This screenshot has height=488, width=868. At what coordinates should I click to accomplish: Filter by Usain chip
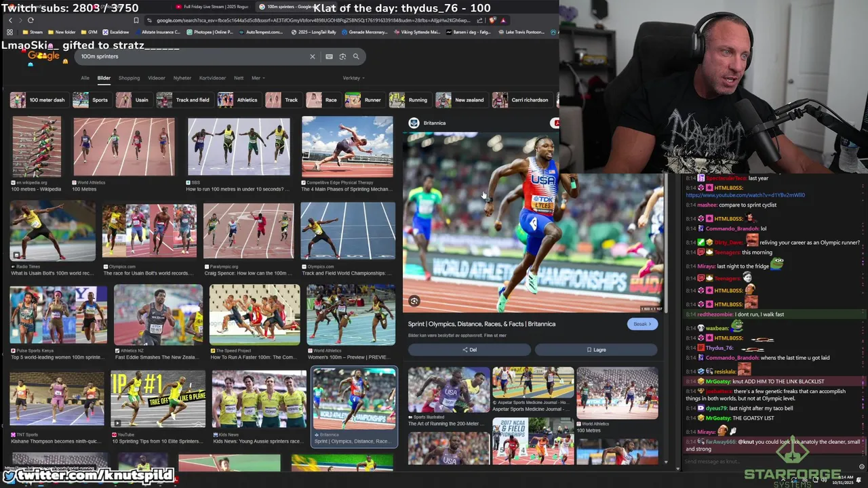tap(133, 100)
